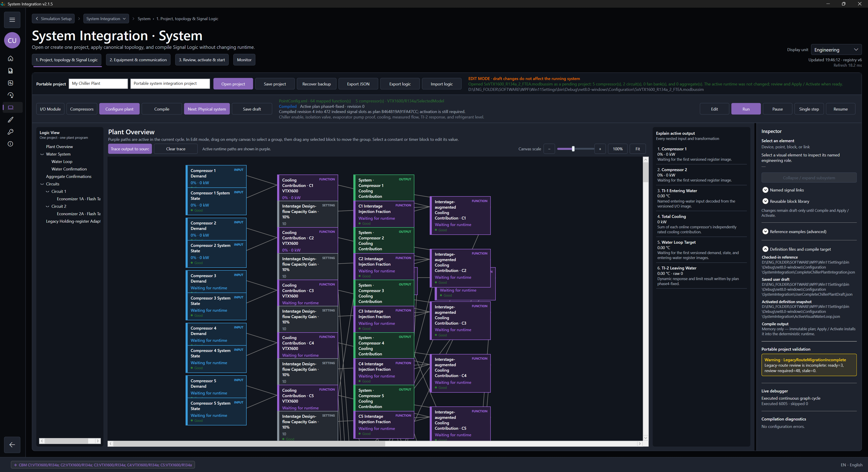Switch to Review, activate & start tab
The width and height of the screenshot is (868, 472).
pos(202,60)
